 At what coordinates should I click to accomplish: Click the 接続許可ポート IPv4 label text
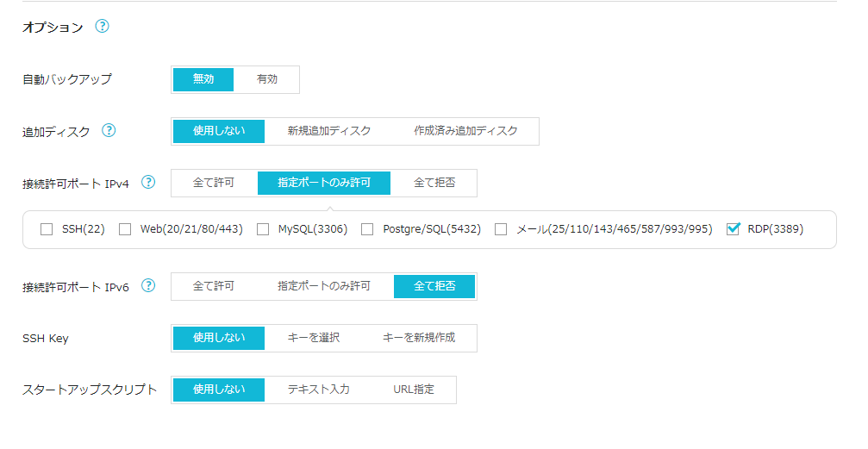click(76, 184)
